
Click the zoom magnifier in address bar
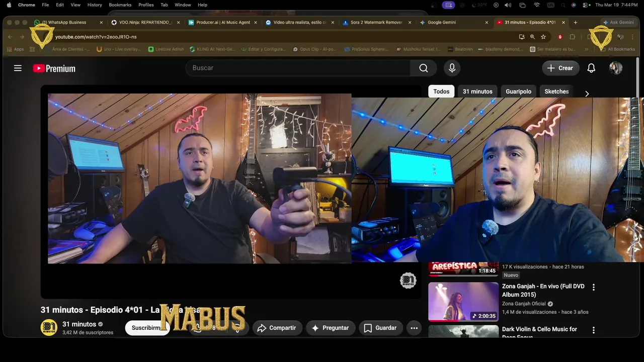click(532, 37)
